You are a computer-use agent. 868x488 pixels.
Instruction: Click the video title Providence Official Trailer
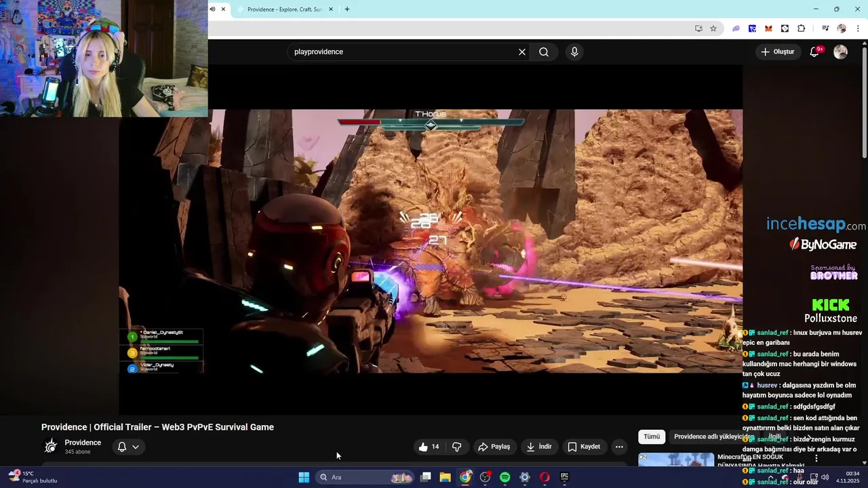point(157,427)
